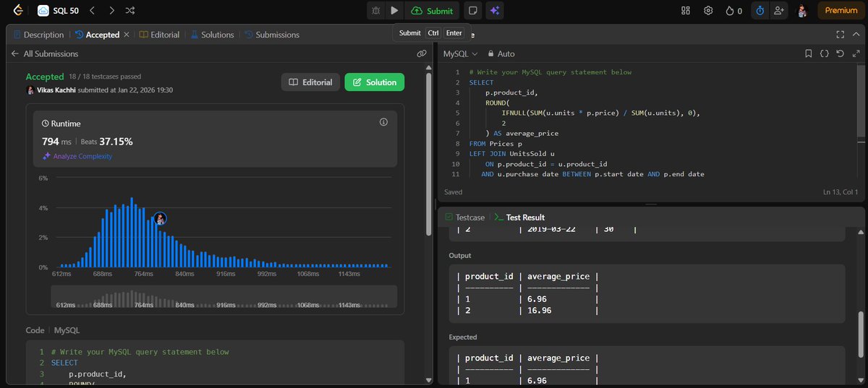Open the layout grid icon
The image size is (868, 388).
(x=686, y=11)
